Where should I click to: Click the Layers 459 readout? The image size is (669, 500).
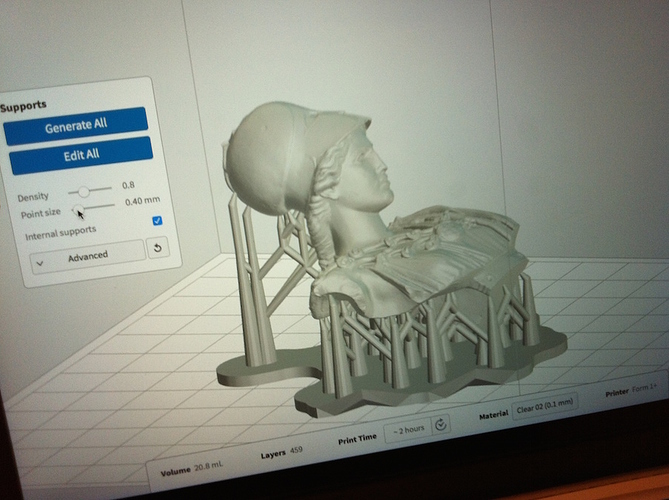tap(281, 452)
